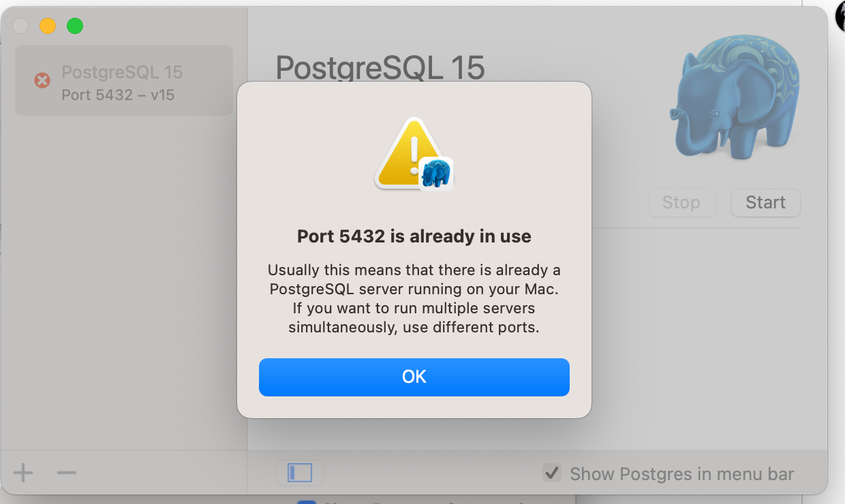
Task: Click the disabled Stop button
Action: 681,202
